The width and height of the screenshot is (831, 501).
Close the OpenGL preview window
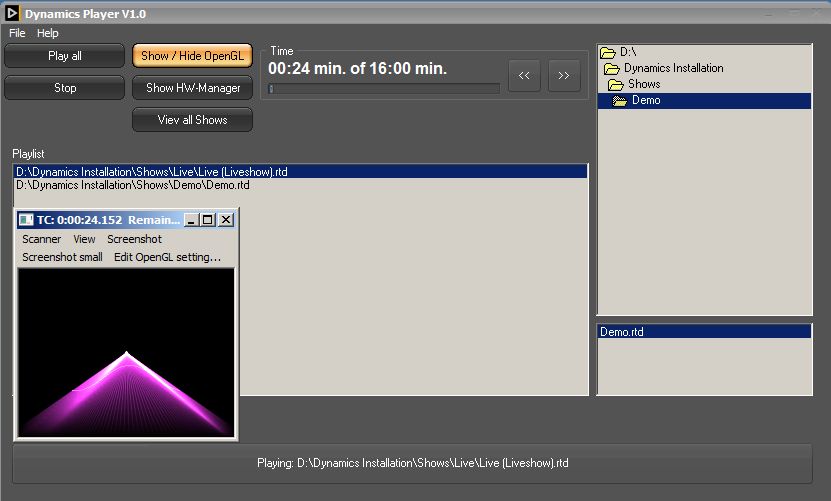click(226, 219)
